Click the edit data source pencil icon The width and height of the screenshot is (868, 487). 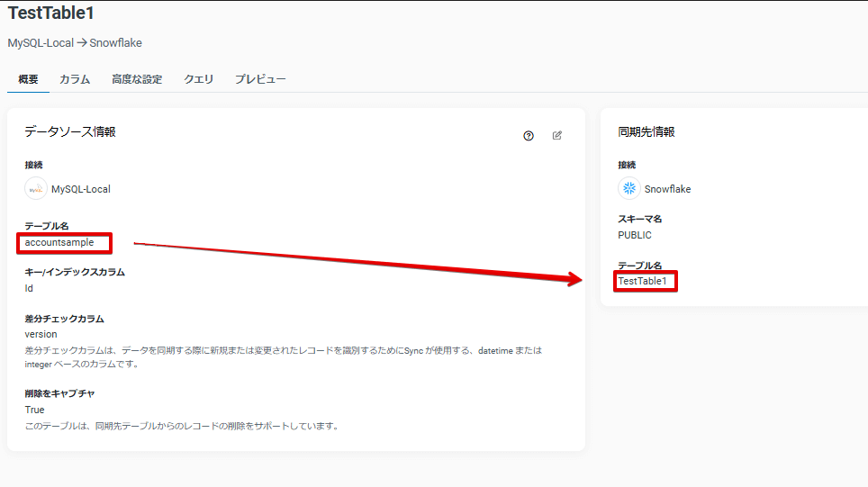tap(557, 135)
